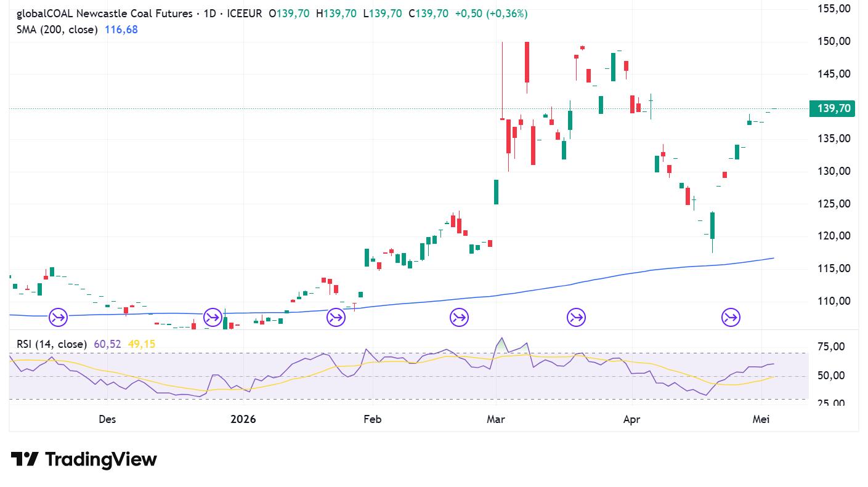Click the 155,00 price axis label
The height and width of the screenshot is (487, 868).
834,9
